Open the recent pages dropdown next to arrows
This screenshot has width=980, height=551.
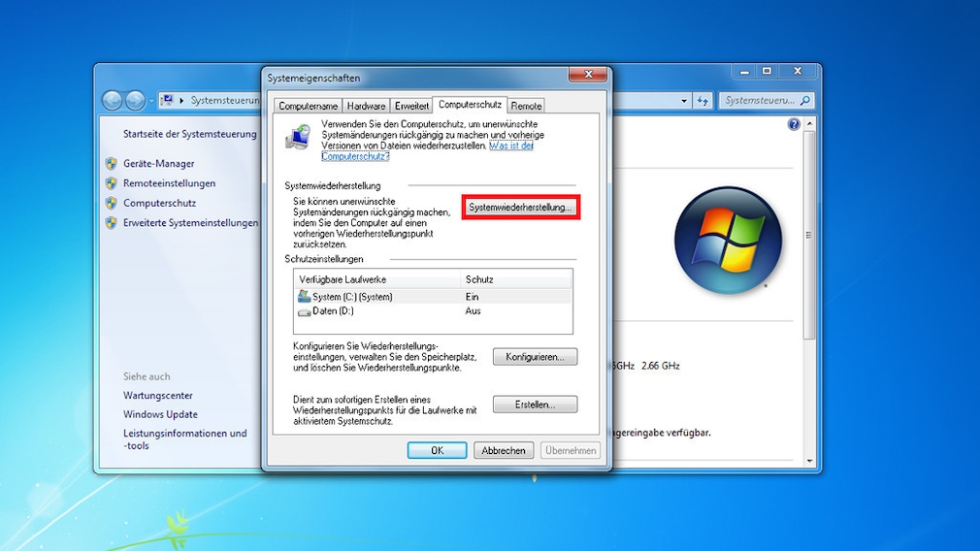[151, 101]
